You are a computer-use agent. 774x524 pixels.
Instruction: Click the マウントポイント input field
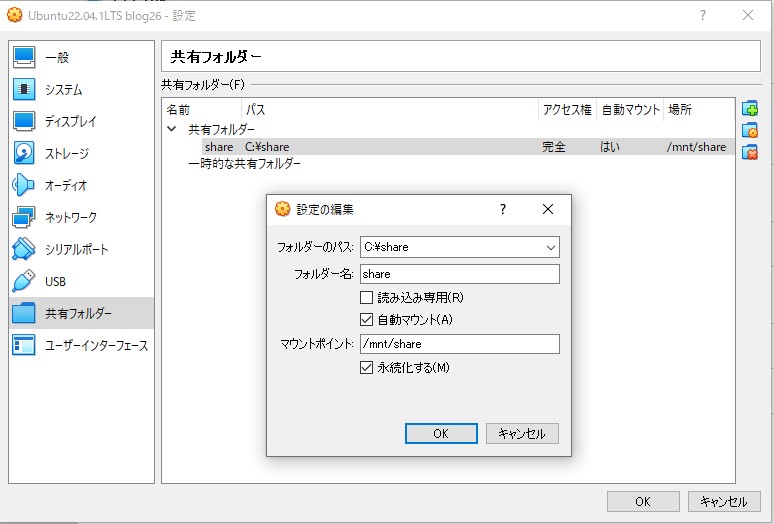(x=460, y=344)
